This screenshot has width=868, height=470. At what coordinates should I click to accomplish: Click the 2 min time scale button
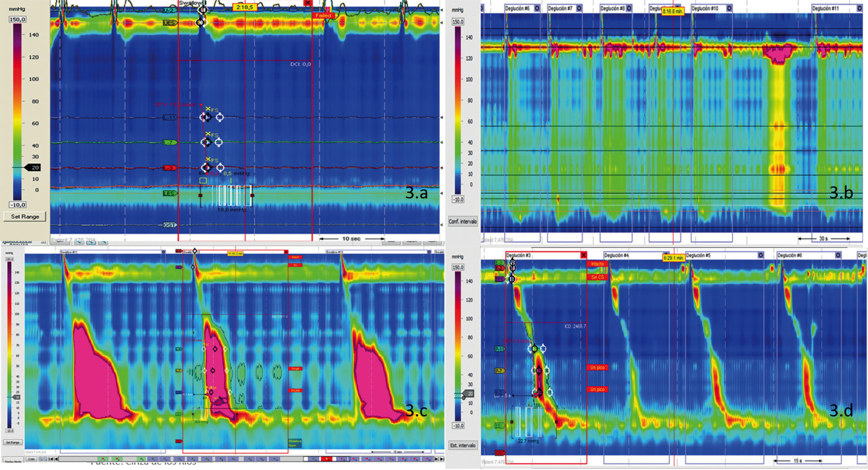31,459
